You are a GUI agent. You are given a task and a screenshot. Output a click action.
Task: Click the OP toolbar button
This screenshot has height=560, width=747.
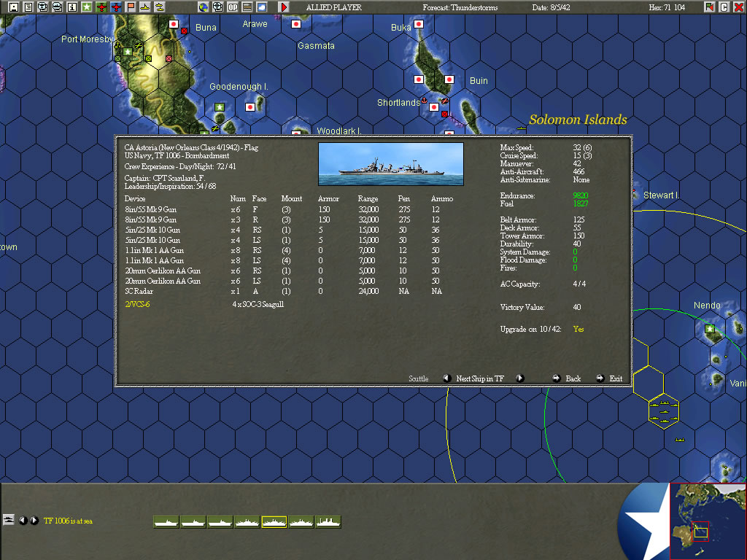tap(233, 7)
